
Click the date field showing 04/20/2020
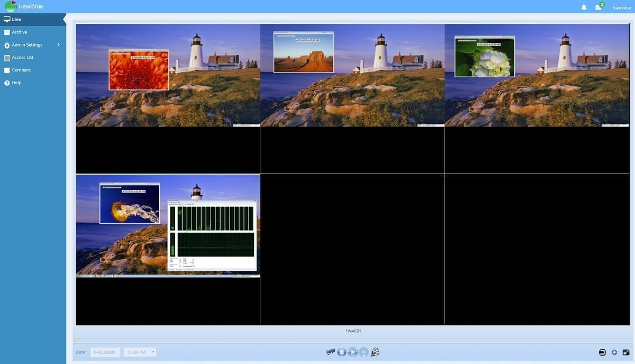pos(105,352)
